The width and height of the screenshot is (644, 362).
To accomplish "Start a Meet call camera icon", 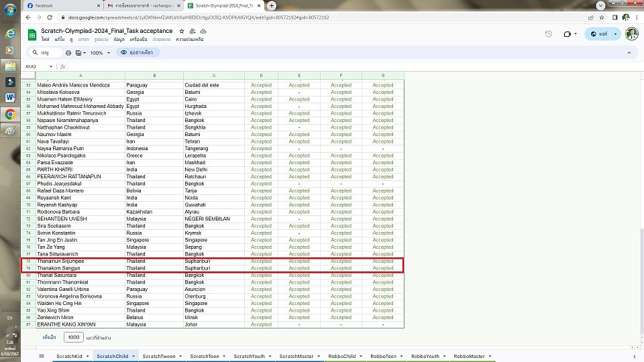I will [x=568, y=34].
